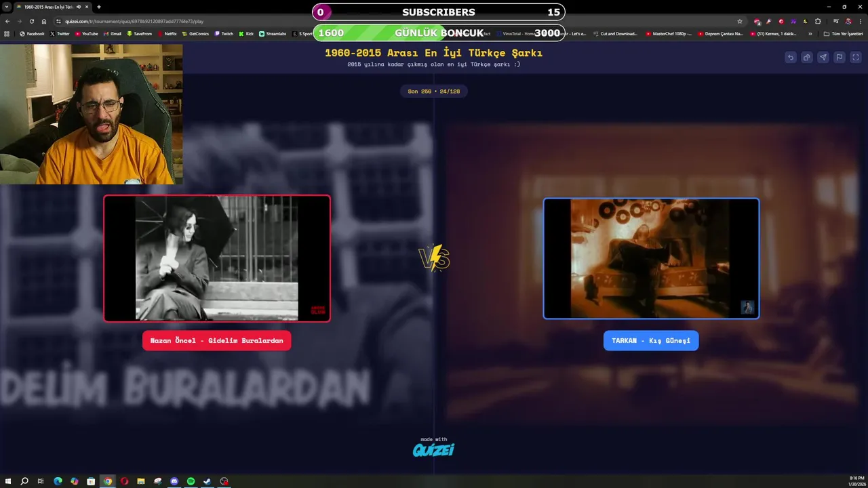Open the media control icon in toolbar
868x488 pixels.
(x=835, y=21)
